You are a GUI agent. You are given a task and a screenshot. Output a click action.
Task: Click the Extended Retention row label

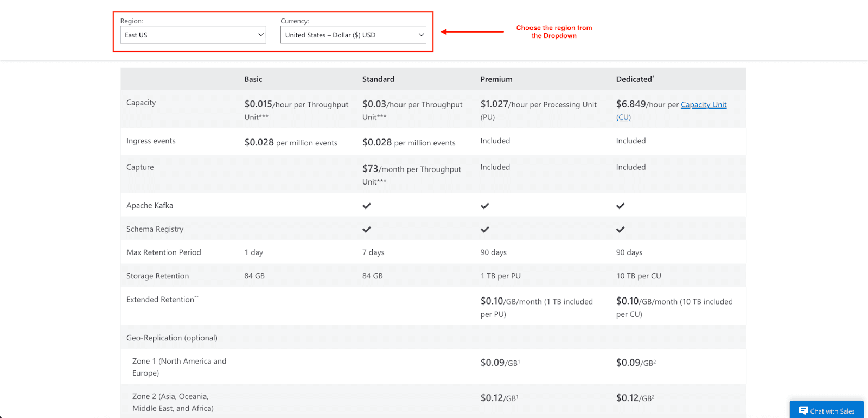tap(162, 300)
